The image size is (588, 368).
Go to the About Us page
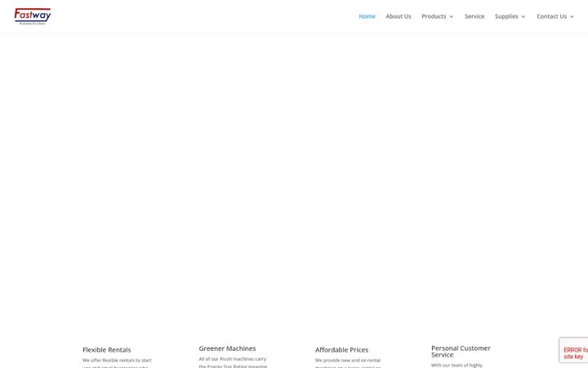tap(399, 16)
